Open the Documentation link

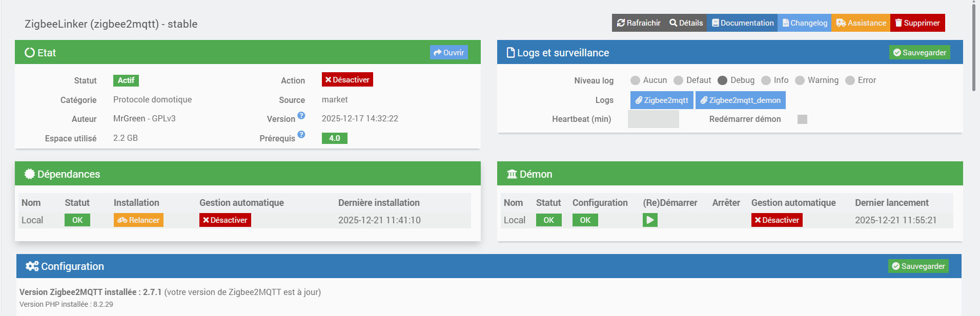pos(742,23)
